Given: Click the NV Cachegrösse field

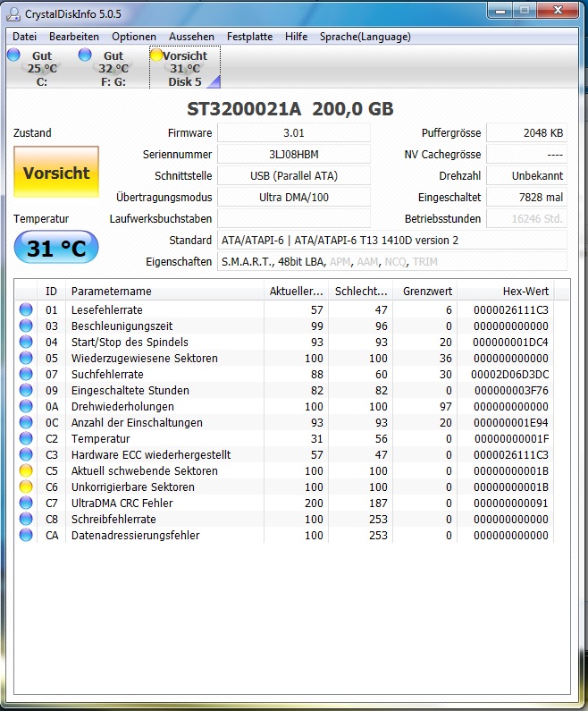Looking at the screenshot, I should (x=527, y=154).
